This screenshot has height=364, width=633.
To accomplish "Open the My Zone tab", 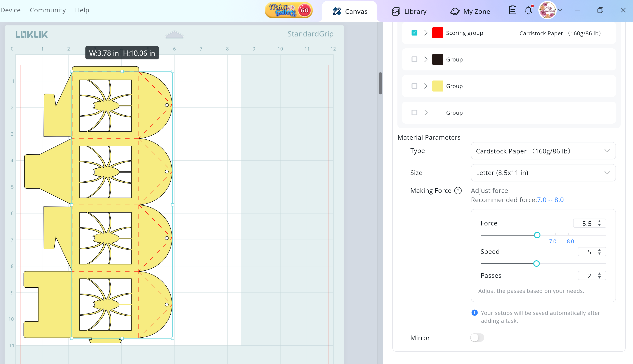I will point(470,11).
